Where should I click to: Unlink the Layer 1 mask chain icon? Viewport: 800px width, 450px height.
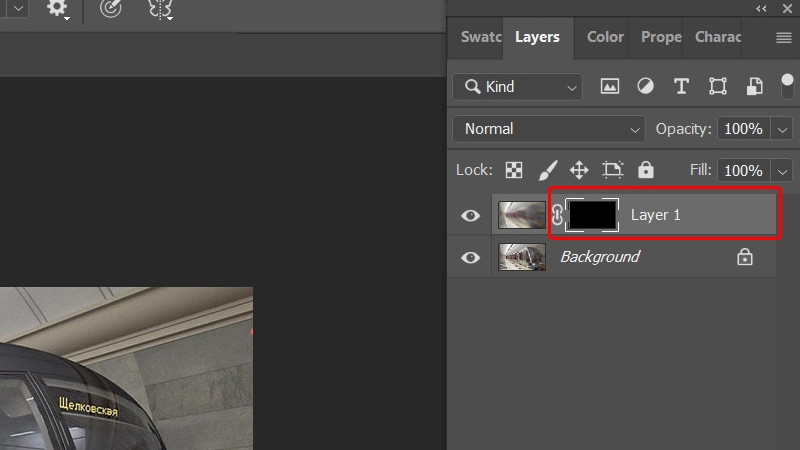[x=557, y=215]
